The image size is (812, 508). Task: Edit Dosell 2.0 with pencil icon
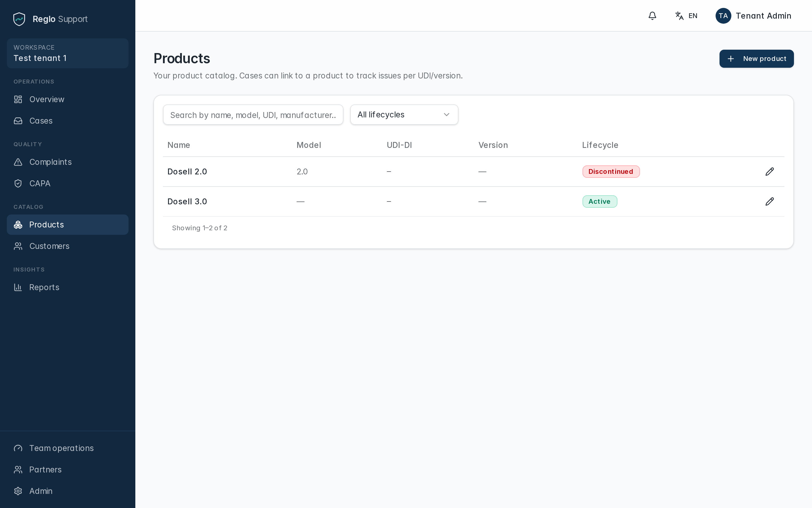(x=770, y=172)
